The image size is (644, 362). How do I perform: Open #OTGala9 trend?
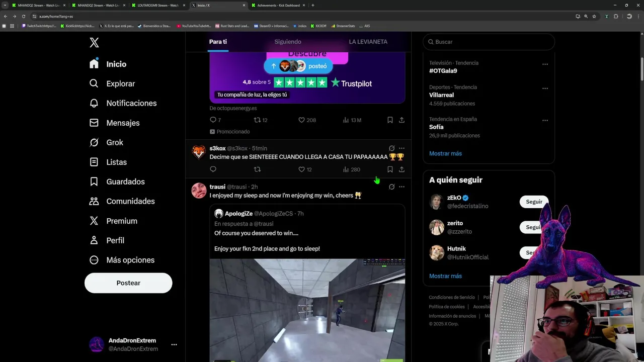(x=443, y=71)
